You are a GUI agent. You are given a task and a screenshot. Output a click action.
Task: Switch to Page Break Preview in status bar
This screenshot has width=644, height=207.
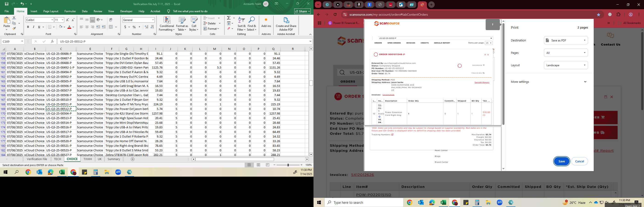(268, 165)
